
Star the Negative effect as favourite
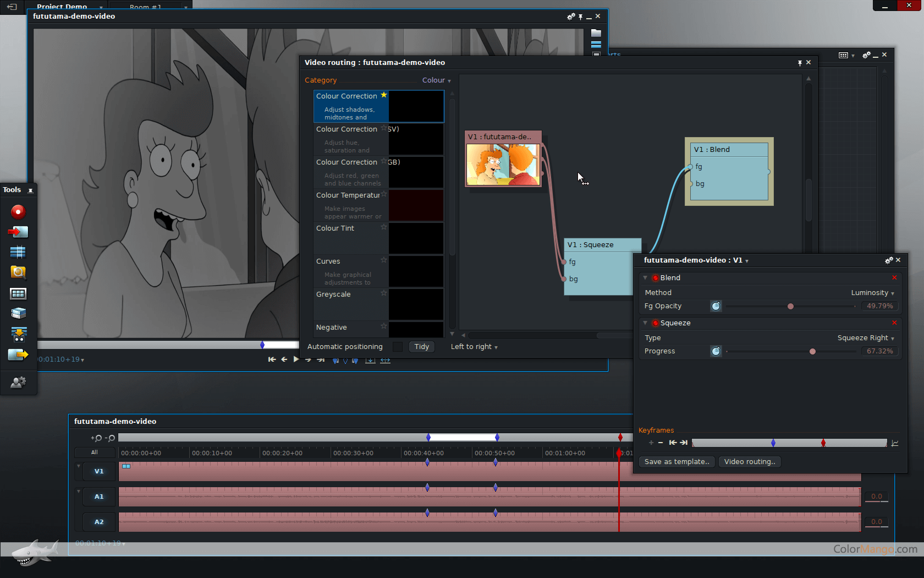384,326
